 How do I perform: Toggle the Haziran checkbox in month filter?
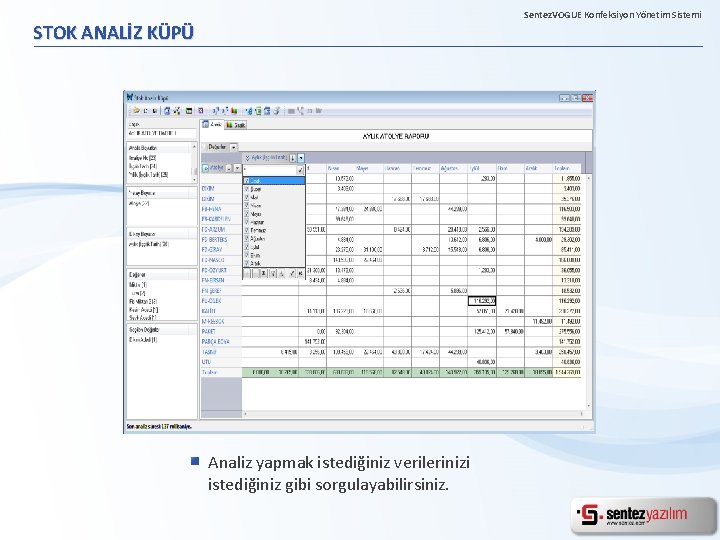click(247, 222)
